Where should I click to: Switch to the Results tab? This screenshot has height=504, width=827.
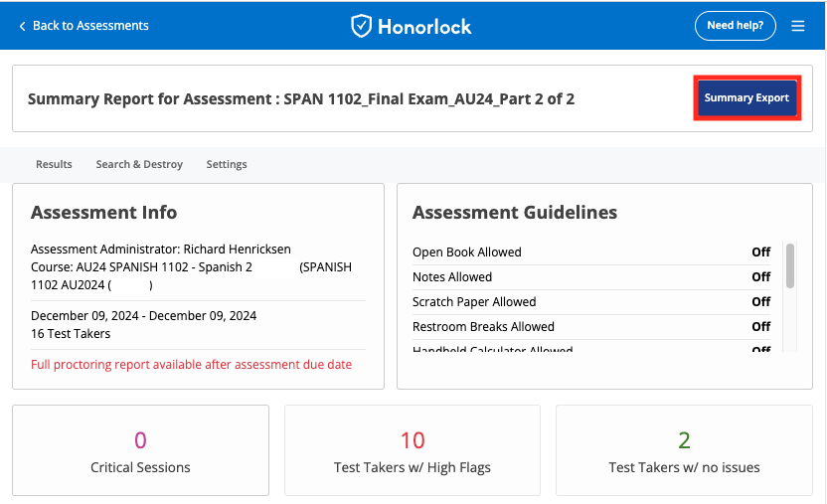(x=54, y=164)
